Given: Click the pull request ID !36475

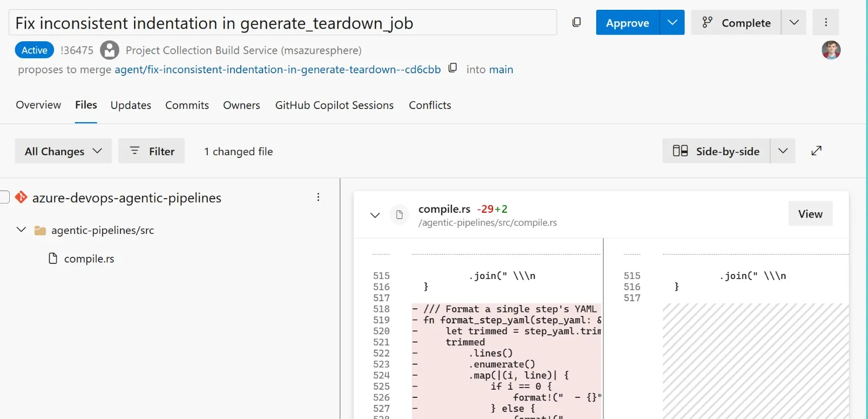Looking at the screenshot, I should point(77,50).
